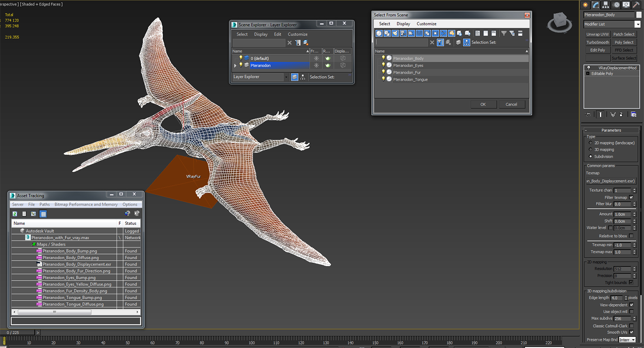Viewport: 644px width, 348px height.
Task: Click Select All icon in Select From Scene
Action: click(x=477, y=33)
